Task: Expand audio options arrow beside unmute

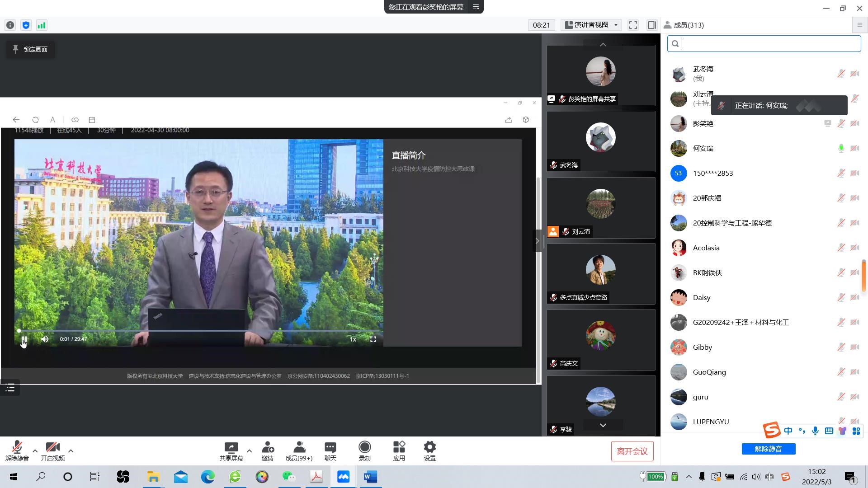Action: pos(35,450)
